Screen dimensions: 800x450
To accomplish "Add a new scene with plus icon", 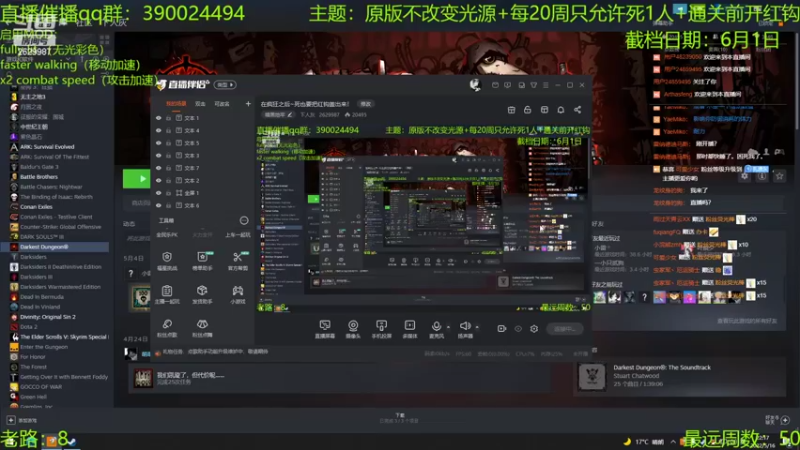I will click(x=248, y=104).
